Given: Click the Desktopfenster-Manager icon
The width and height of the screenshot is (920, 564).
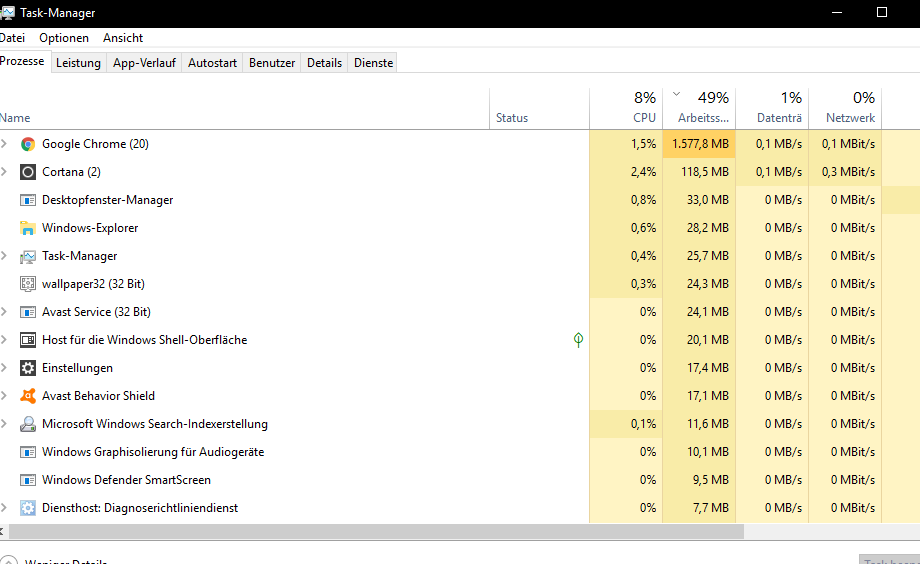Looking at the screenshot, I should (28, 200).
